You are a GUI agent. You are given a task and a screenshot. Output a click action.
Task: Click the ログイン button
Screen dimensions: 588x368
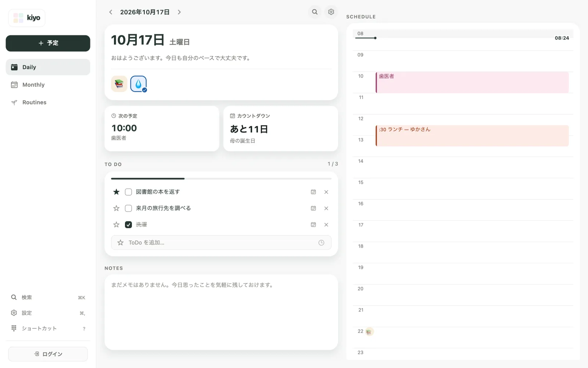click(x=48, y=354)
